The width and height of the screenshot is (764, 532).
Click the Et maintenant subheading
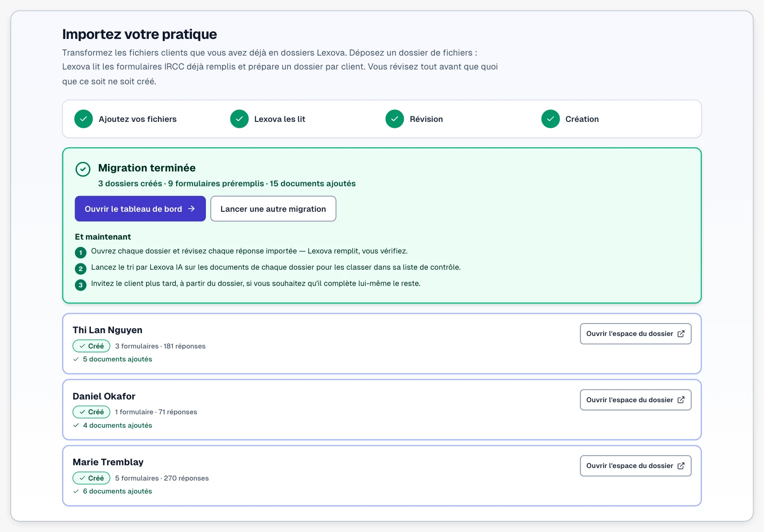(x=103, y=237)
